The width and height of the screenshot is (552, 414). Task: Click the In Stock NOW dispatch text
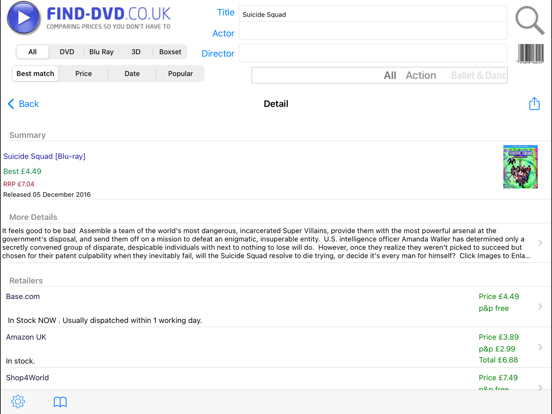point(105,320)
